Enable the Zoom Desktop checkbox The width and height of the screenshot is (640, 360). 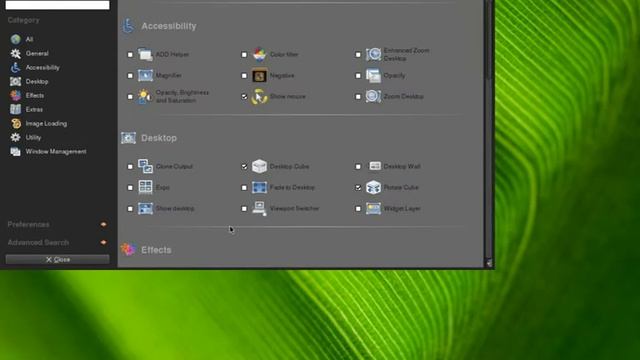(358, 97)
